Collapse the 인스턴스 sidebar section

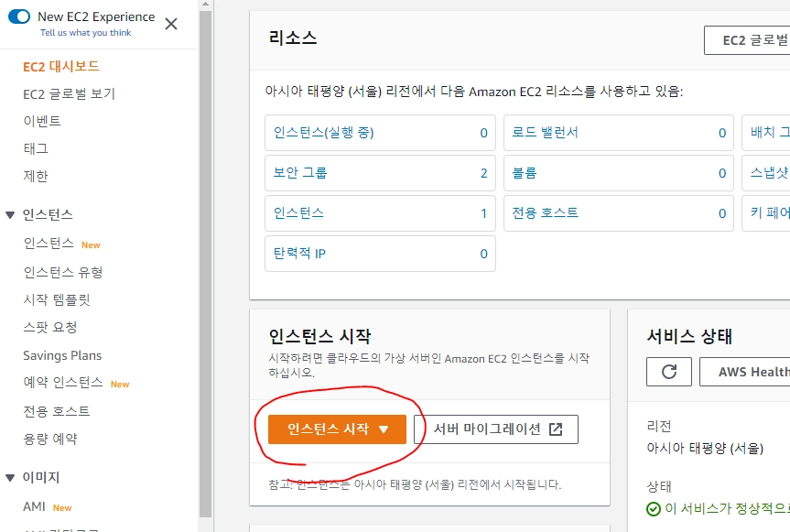click(10, 215)
